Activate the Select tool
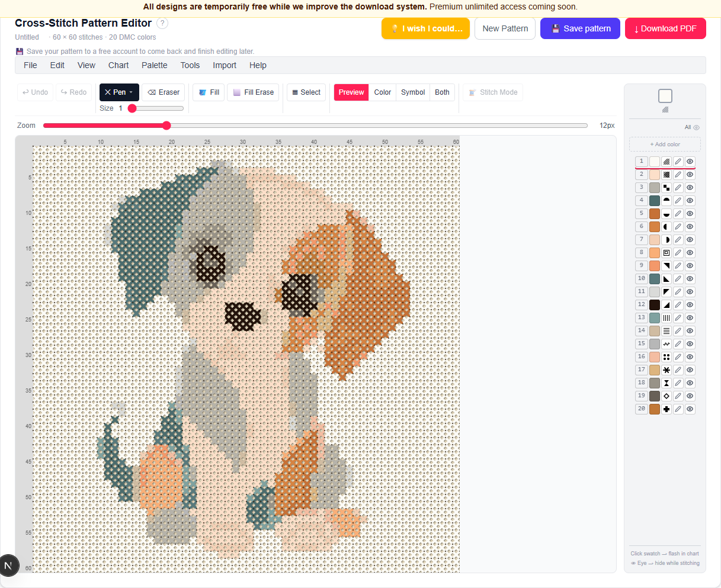The image size is (721, 588). 306,92
